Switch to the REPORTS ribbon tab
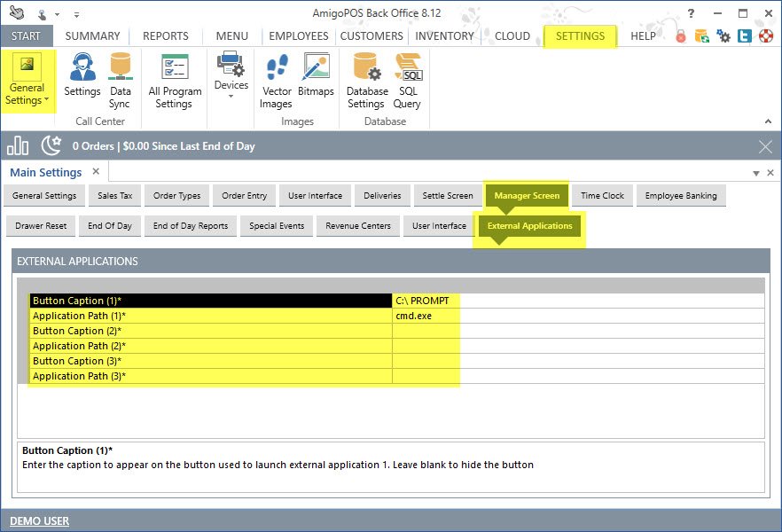The image size is (782, 532). click(x=165, y=36)
